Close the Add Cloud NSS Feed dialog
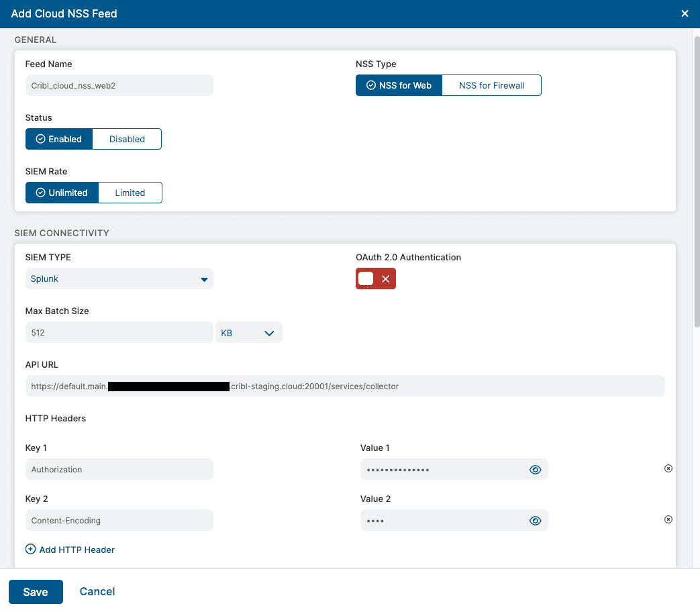The height and width of the screenshot is (612, 700). click(x=685, y=13)
